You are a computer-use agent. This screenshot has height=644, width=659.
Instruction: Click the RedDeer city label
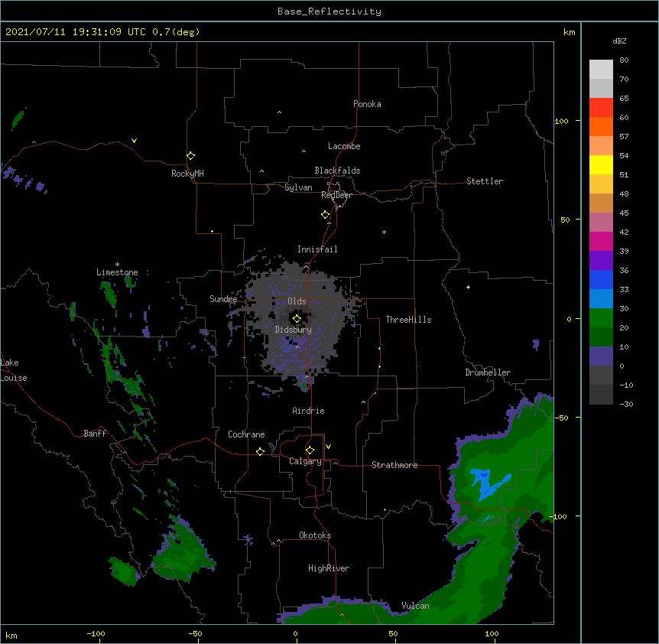coord(336,195)
